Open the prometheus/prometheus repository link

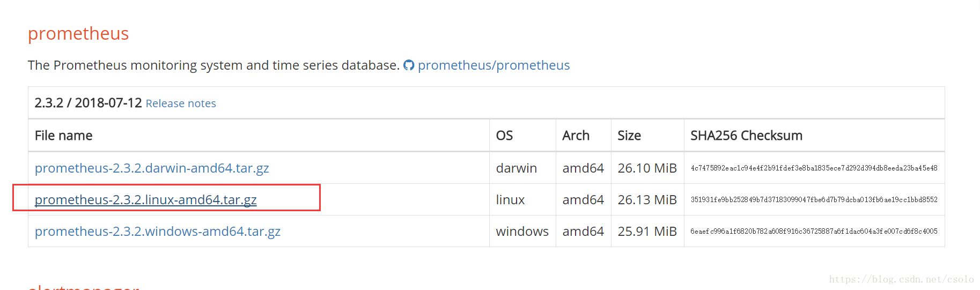(x=493, y=65)
